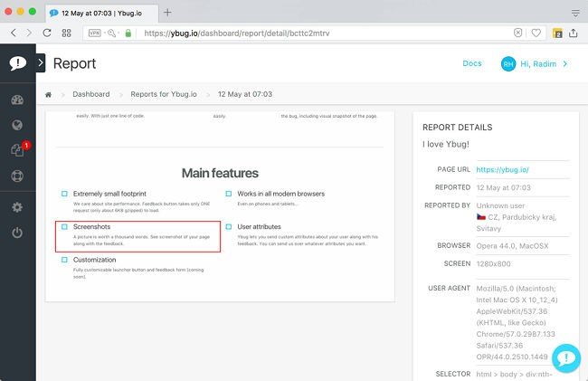Click the REPORT DETAILS heading
Image resolution: width=588 pixels, height=381 pixels.
click(458, 128)
